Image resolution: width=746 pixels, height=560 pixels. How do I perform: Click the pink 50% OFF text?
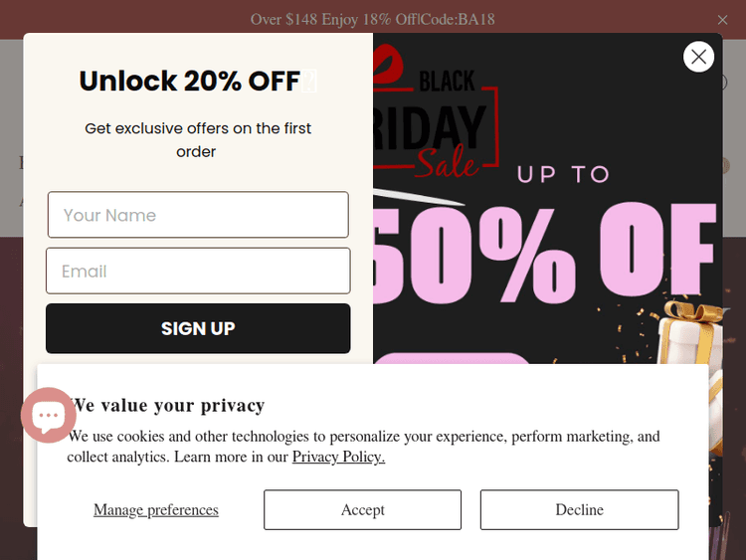(x=542, y=254)
